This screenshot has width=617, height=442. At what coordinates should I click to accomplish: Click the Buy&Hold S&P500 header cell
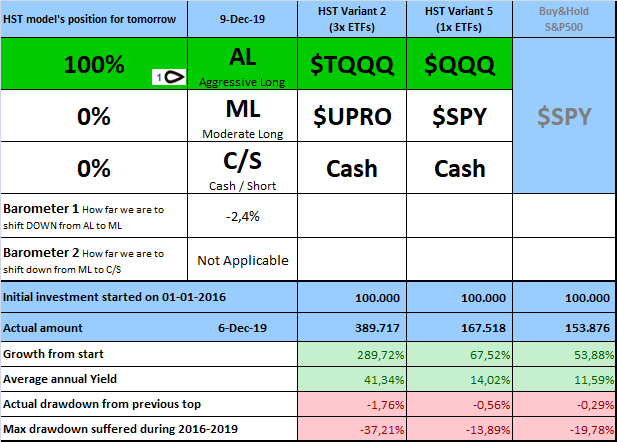click(x=564, y=19)
